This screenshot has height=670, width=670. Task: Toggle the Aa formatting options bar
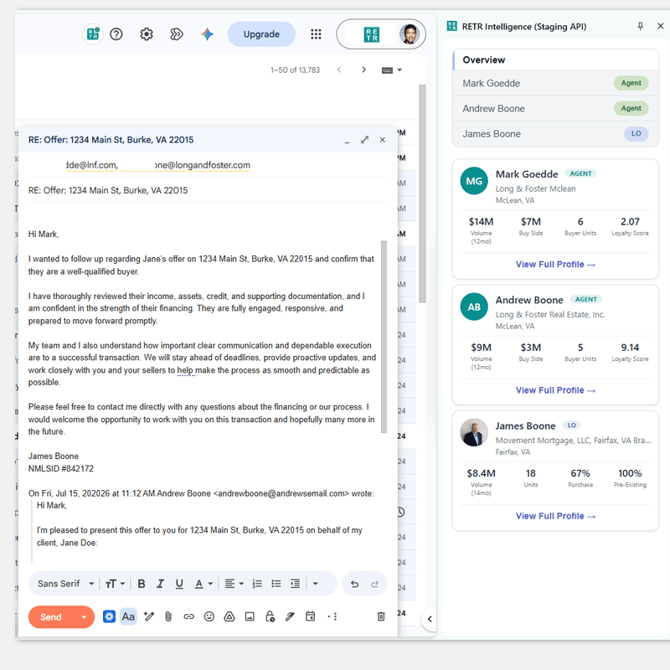[128, 617]
